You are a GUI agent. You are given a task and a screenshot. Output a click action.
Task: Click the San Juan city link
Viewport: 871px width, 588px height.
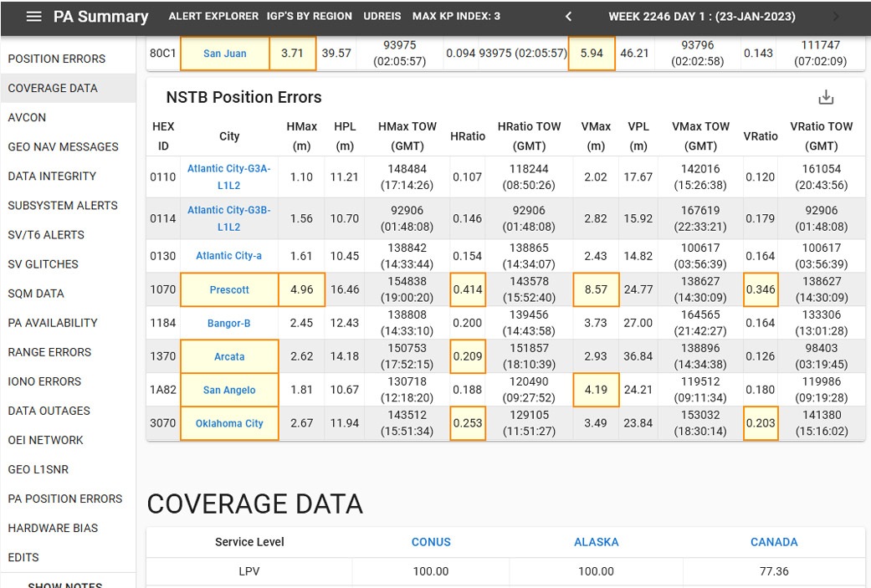pos(225,54)
